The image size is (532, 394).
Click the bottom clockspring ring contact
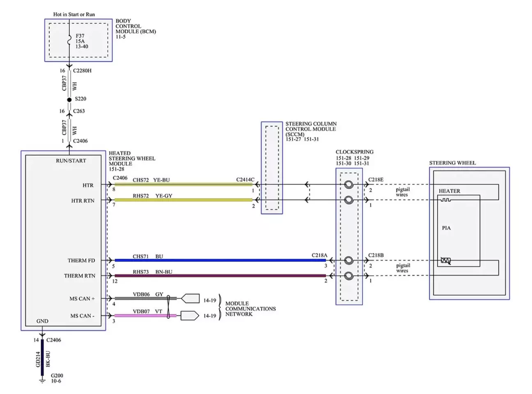349,276
